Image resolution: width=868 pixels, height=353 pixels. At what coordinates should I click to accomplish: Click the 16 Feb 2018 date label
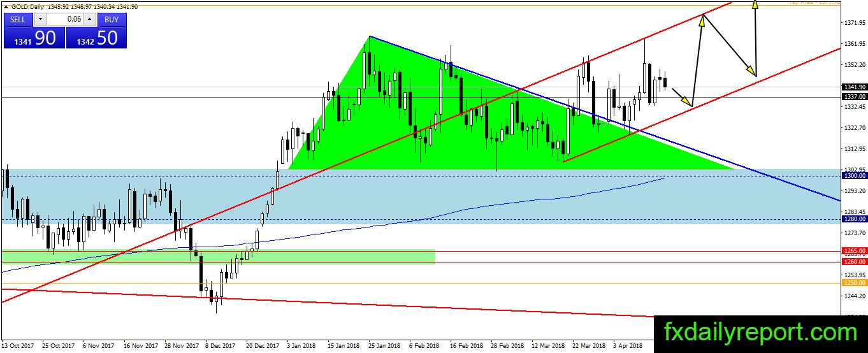coord(466,346)
